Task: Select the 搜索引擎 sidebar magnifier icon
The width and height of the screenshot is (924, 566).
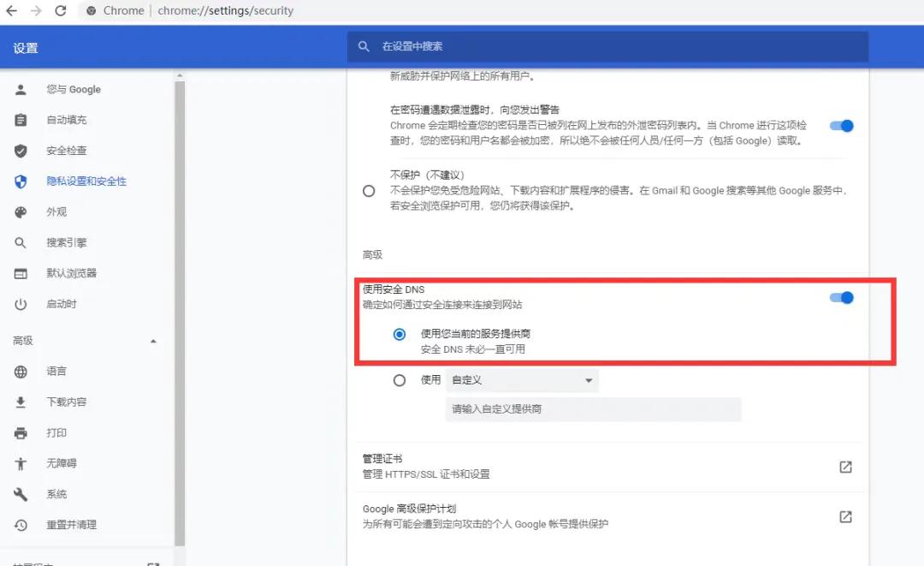Action: [21, 242]
